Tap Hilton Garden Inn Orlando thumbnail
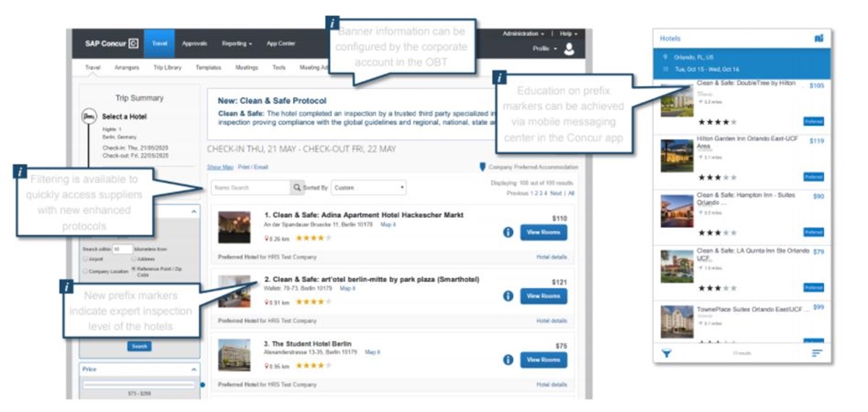Viewport: 868px width, 412px height. click(677, 156)
